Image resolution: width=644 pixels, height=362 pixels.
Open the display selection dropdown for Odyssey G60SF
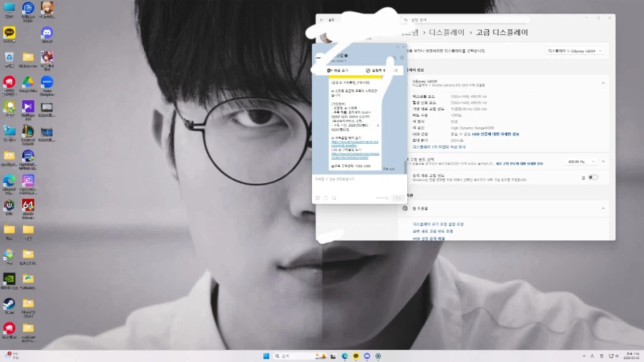click(x=575, y=51)
